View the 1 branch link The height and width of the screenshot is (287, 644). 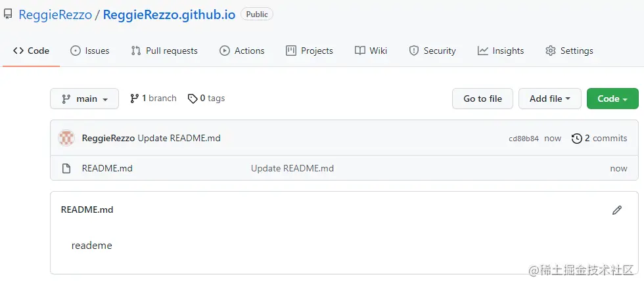pyautogui.click(x=153, y=99)
